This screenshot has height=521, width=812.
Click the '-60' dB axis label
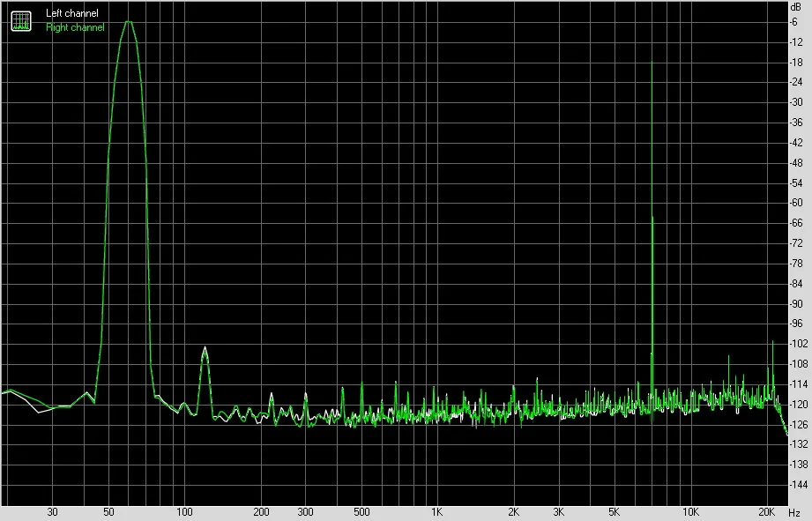796,203
